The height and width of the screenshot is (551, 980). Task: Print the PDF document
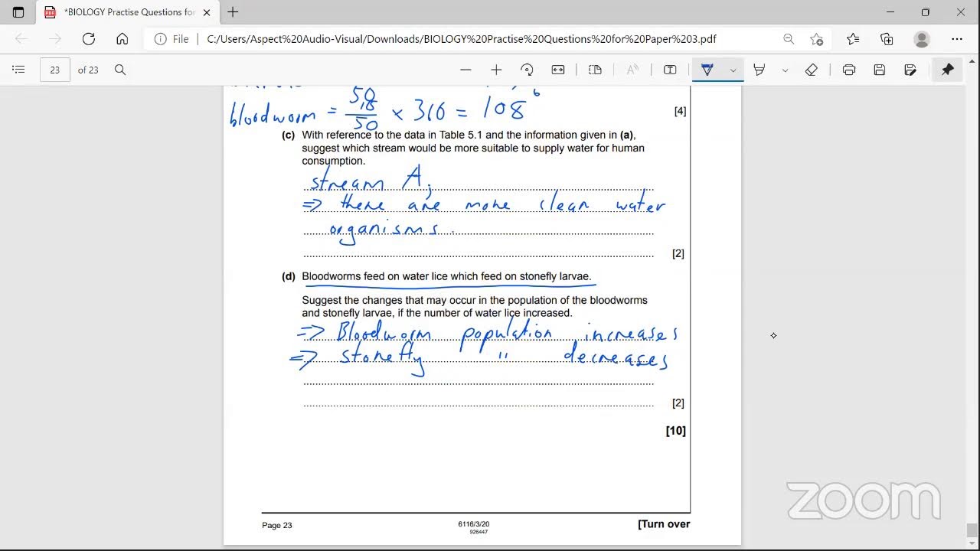[849, 70]
